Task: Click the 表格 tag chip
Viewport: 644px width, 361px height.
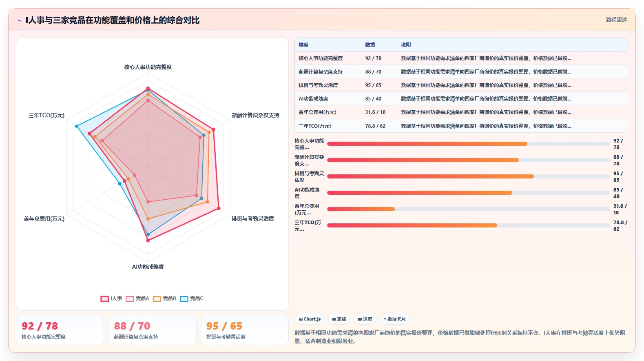Action: [339, 319]
